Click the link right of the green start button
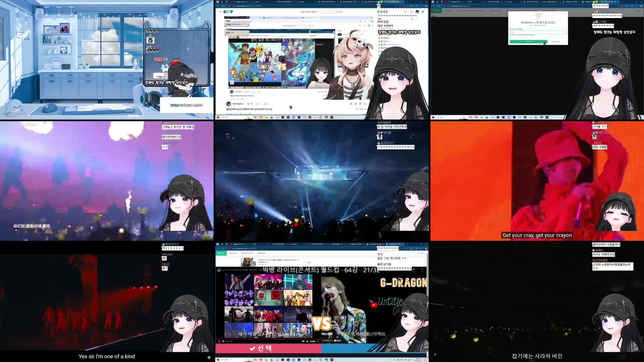Image resolution: width=644 pixels, height=362 pixels. click(555, 42)
